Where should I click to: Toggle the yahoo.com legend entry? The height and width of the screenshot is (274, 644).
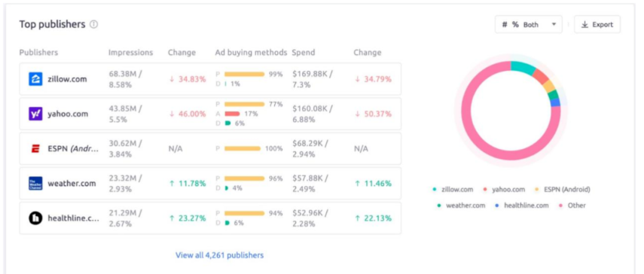504,190
